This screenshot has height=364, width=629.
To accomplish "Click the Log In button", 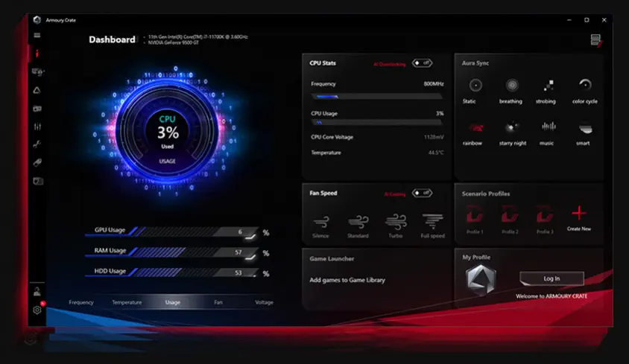I will (x=551, y=278).
